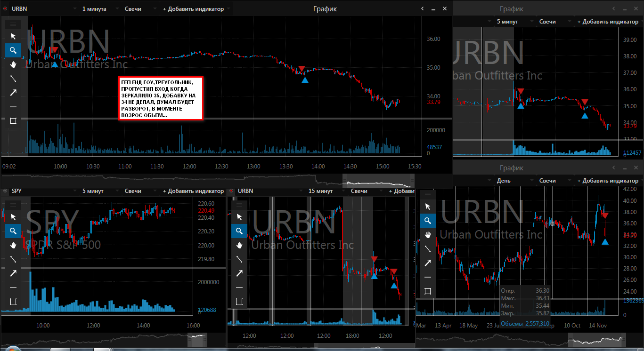The width and height of the screenshot is (644, 351).
Task: Select the rectangle tool in the URBN daily chart
Action: pos(428,291)
